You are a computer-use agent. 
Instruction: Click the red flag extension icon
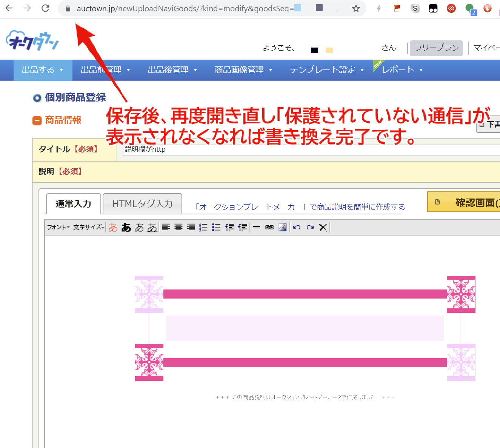click(x=397, y=8)
